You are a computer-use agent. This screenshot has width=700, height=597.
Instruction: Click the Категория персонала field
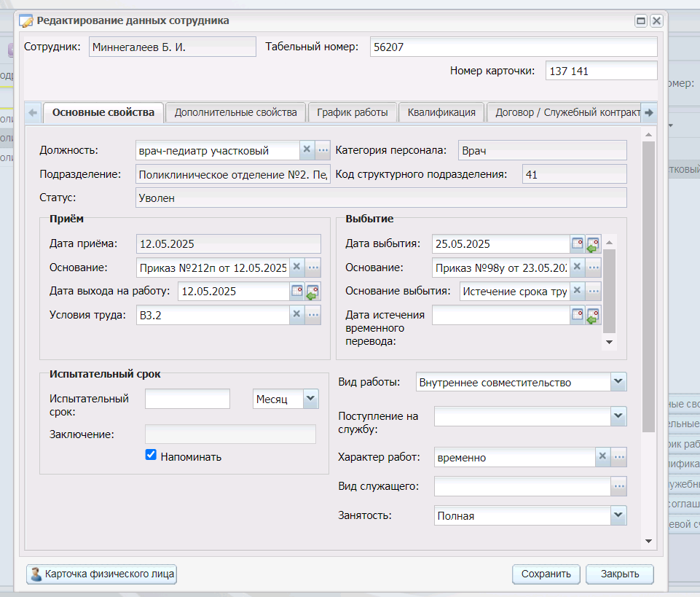click(543, 150)
